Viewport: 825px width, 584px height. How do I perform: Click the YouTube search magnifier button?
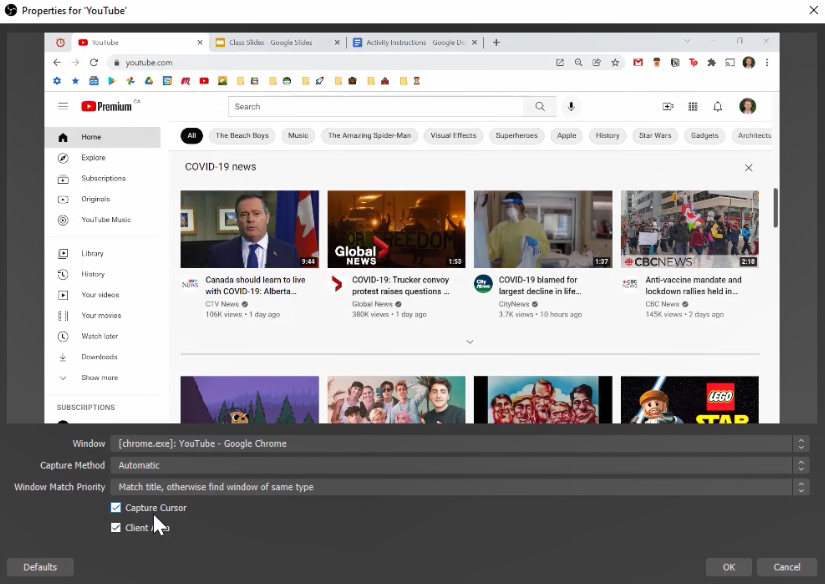coord(540,106)
